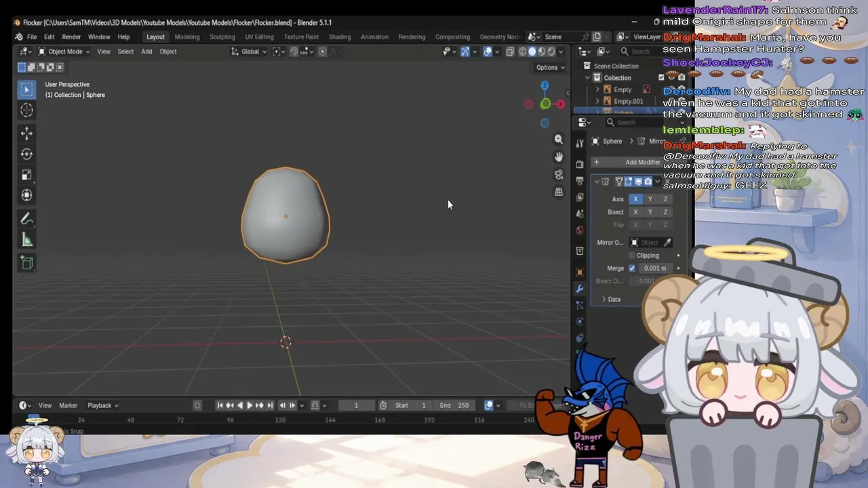Open the Render menu
This screenshot has width=868, height=488.
(71, 37)
